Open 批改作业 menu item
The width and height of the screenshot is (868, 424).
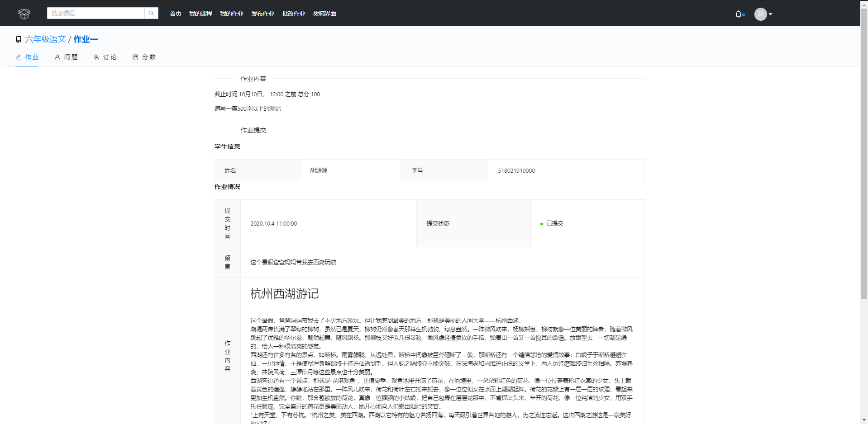(x=294, y=14)
